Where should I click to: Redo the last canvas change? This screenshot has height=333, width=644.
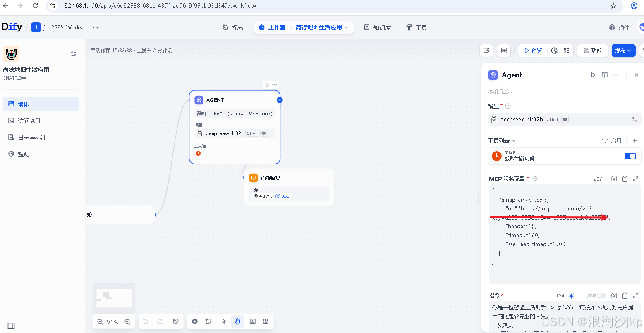[x=160, y=321]
